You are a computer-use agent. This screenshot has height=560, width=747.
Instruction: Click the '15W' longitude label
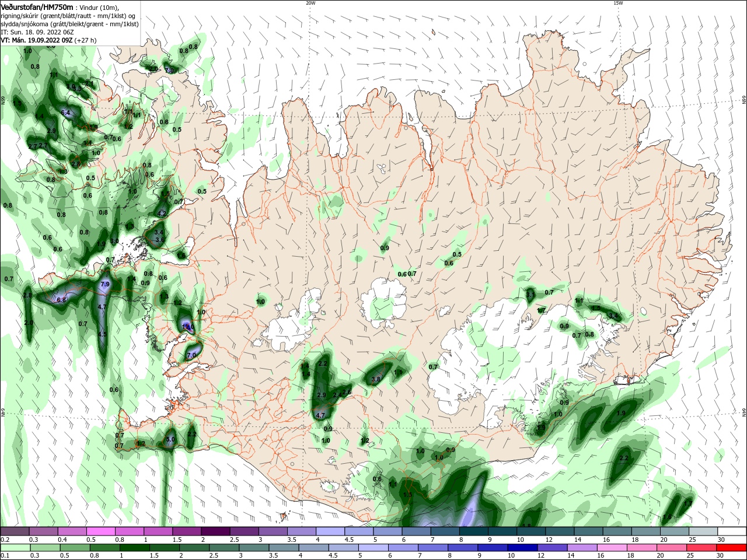coord(618,3)
